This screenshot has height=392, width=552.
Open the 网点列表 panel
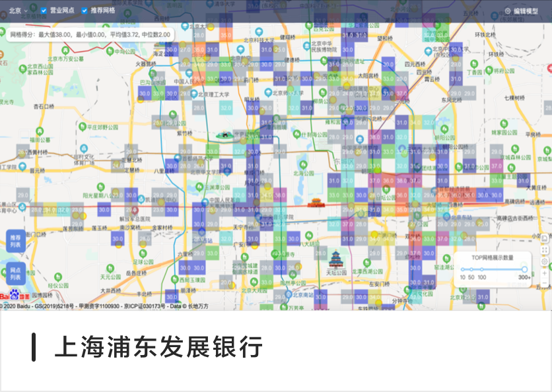pyautogui.click(x=15, y=273)
